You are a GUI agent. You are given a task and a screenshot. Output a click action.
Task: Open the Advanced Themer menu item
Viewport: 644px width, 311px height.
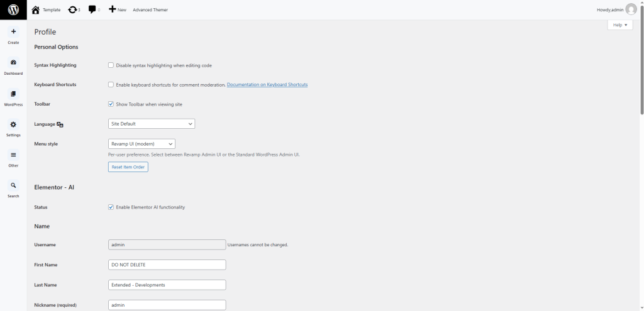pos(150,10)
